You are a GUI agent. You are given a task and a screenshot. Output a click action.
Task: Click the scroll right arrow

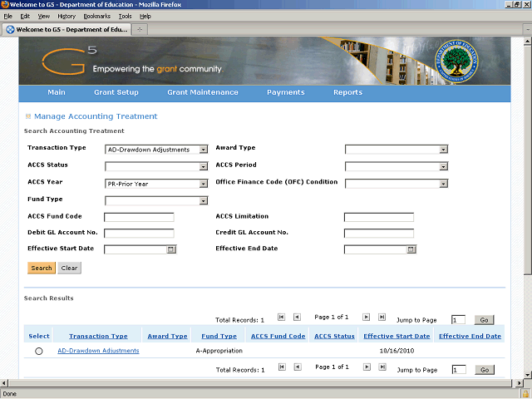tap(519, 383)
